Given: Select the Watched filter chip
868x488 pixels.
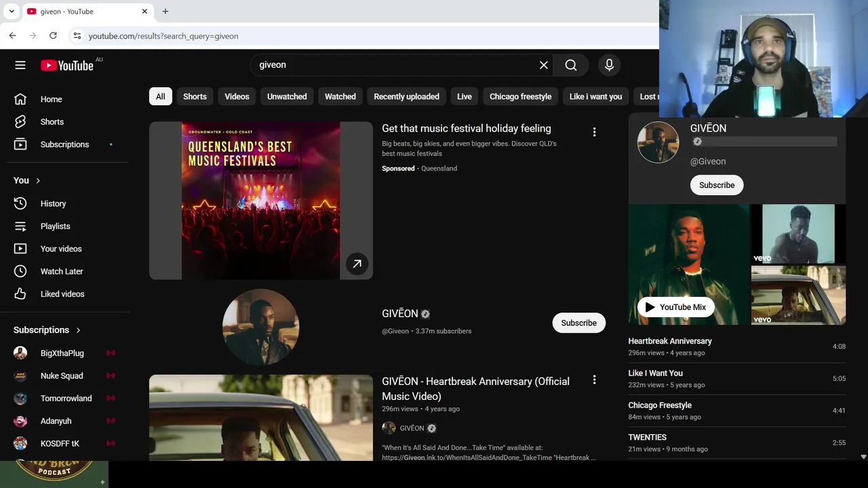Looking at the screenshot, I should click(340, 96).
